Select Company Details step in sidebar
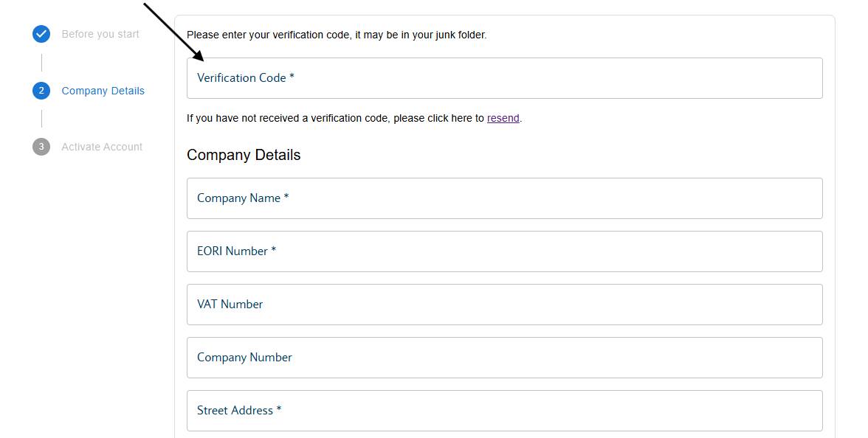Image resolution: width=868 pixels, height=438 pixels. click(x=103, y=91)
